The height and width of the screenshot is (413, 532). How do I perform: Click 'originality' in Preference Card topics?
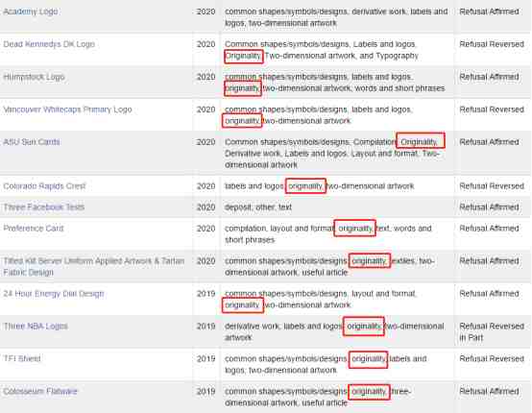[x=355, y=228]
